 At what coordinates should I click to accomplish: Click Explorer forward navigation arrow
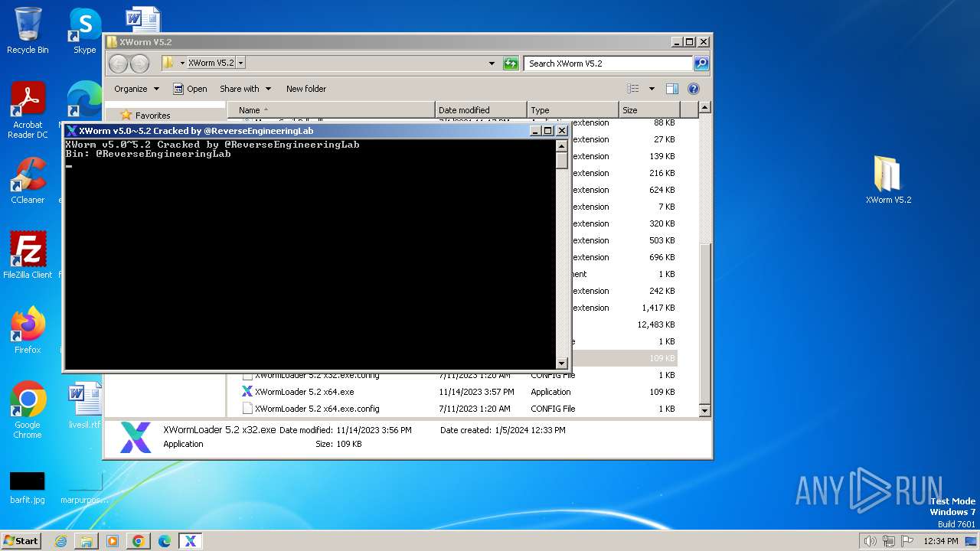(139, 64)
